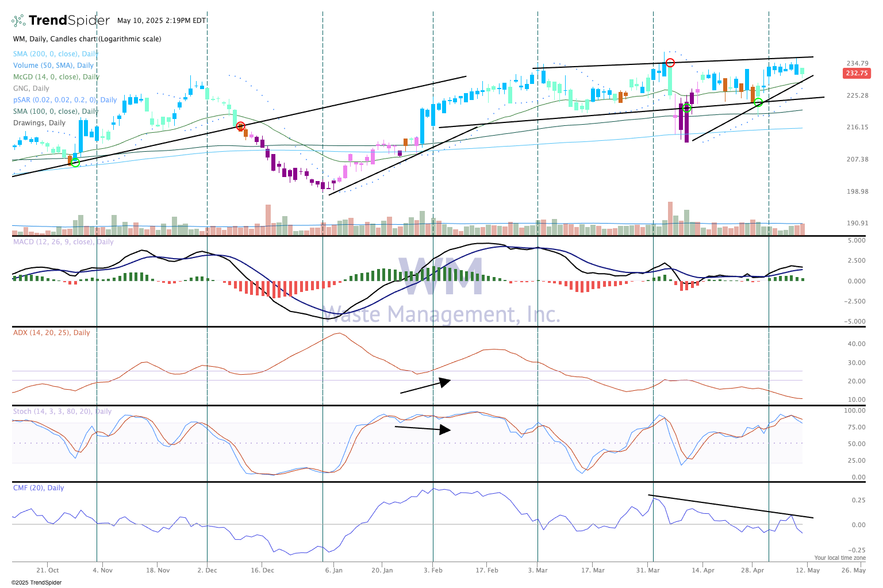
Task: Select the arrow drawn in the Stoch panel
Action: (x=423, y=428)
